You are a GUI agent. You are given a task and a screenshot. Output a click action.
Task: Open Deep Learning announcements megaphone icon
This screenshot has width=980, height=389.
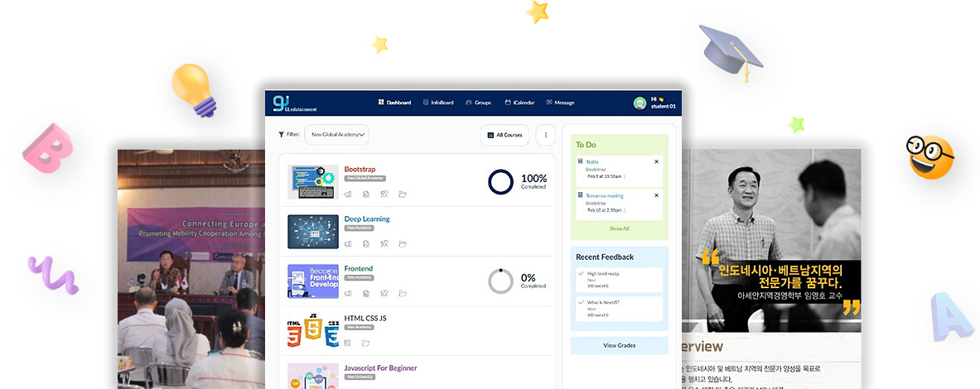348,243
